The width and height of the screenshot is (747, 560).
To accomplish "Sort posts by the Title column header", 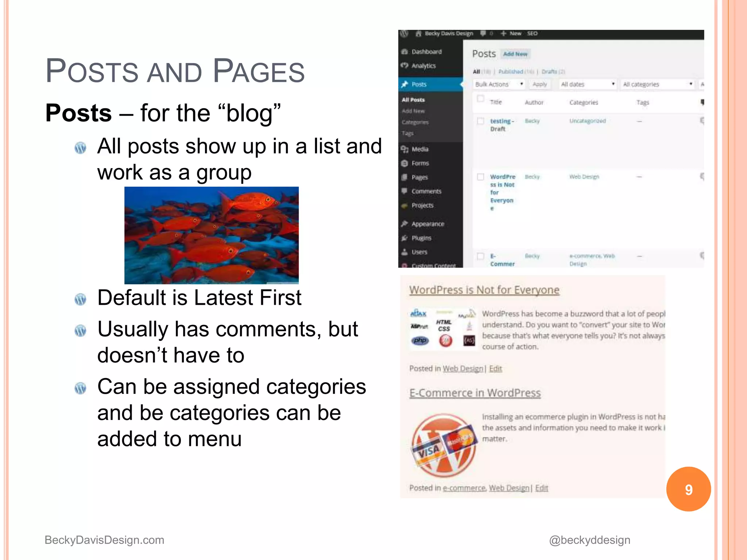I will 496,102.
